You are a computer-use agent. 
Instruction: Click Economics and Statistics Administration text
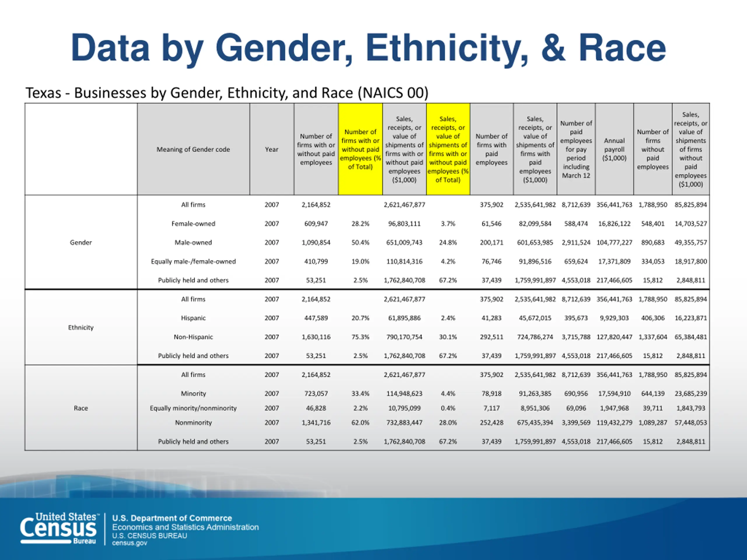185,527
